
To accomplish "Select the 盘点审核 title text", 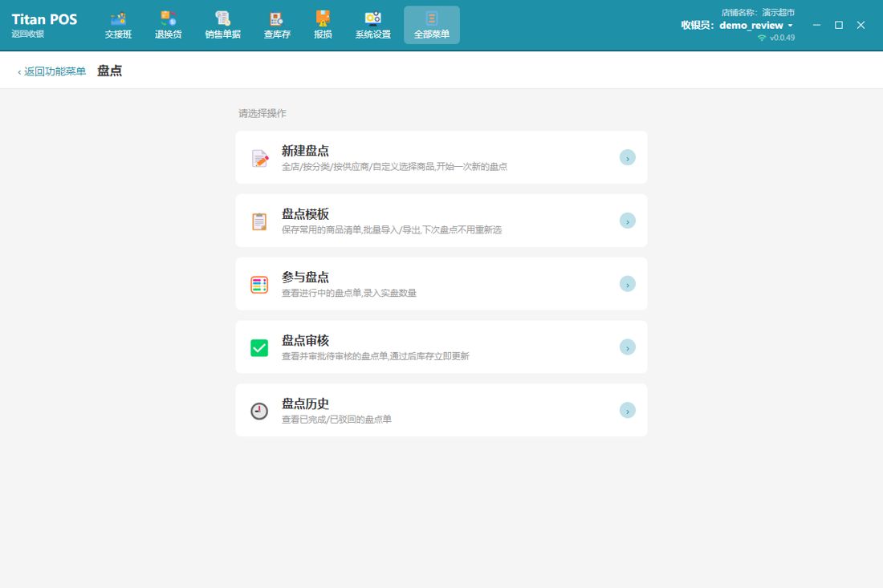I will (305, 340).
